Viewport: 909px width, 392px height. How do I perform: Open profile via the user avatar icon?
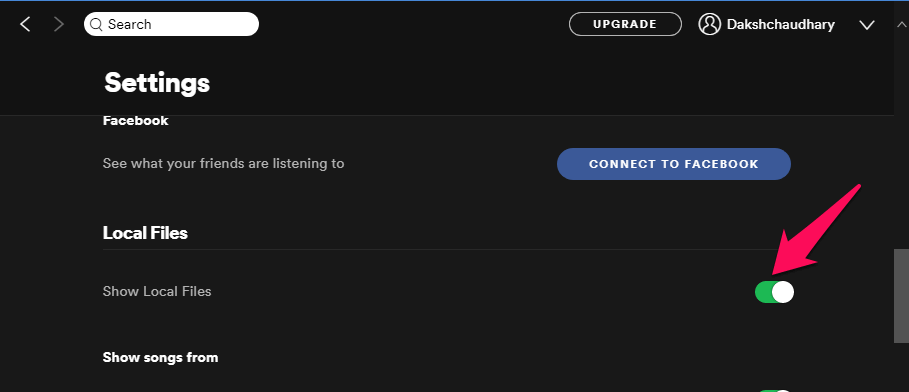(710, 24)
